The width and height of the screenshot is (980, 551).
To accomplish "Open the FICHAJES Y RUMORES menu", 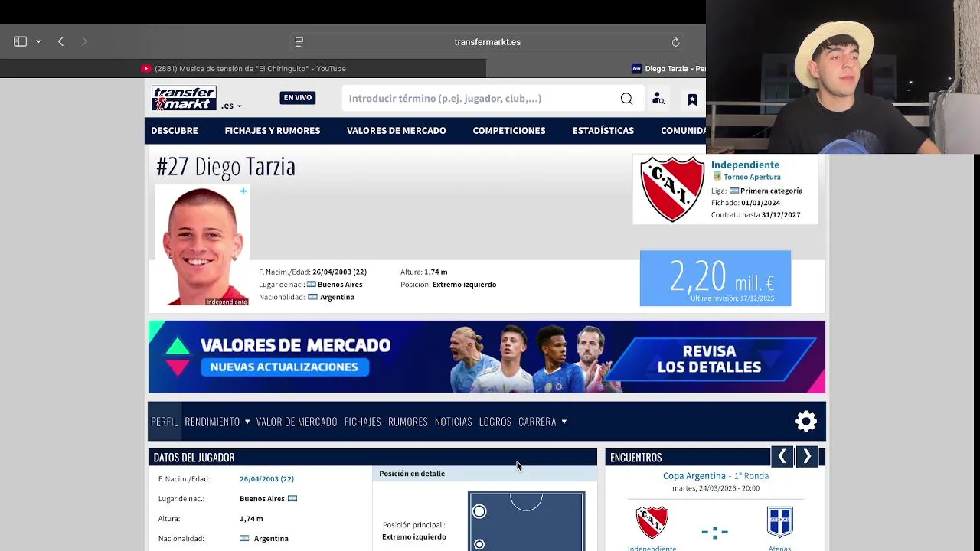I will (273, 131).
